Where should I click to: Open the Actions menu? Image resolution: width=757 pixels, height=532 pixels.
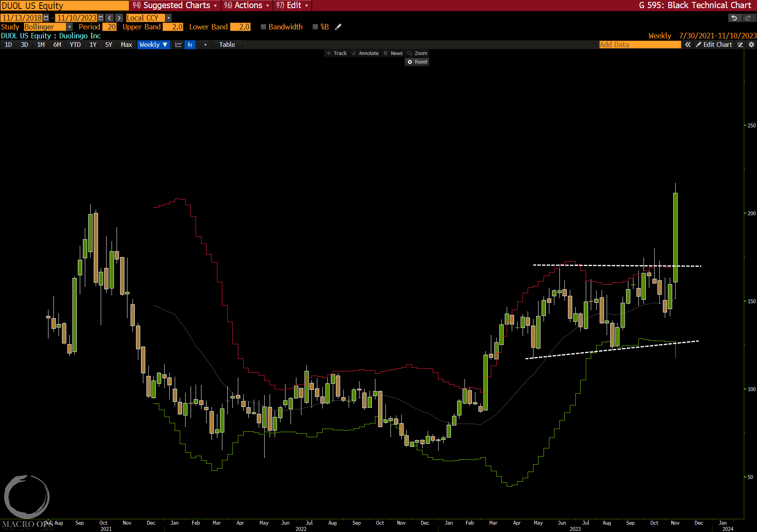point(247,5)
